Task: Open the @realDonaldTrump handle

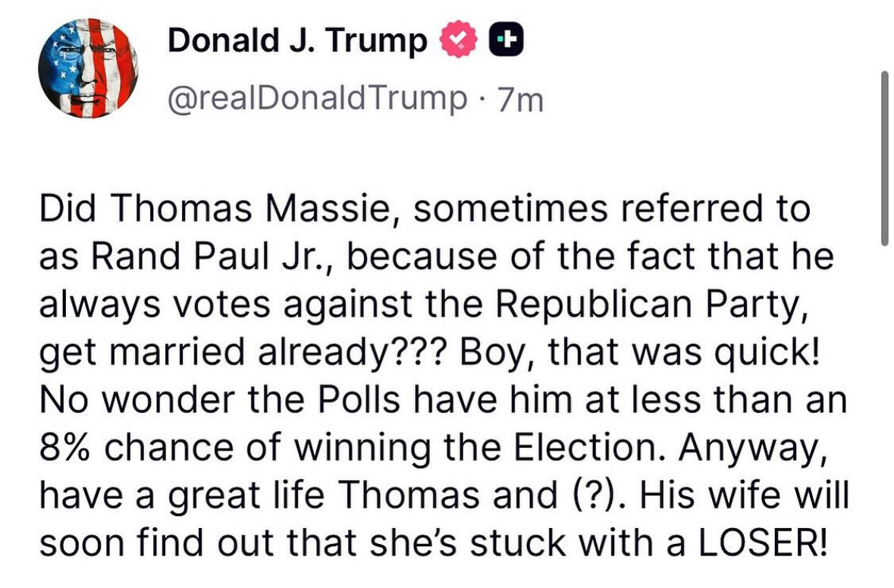Action: (x=318, y=99)
